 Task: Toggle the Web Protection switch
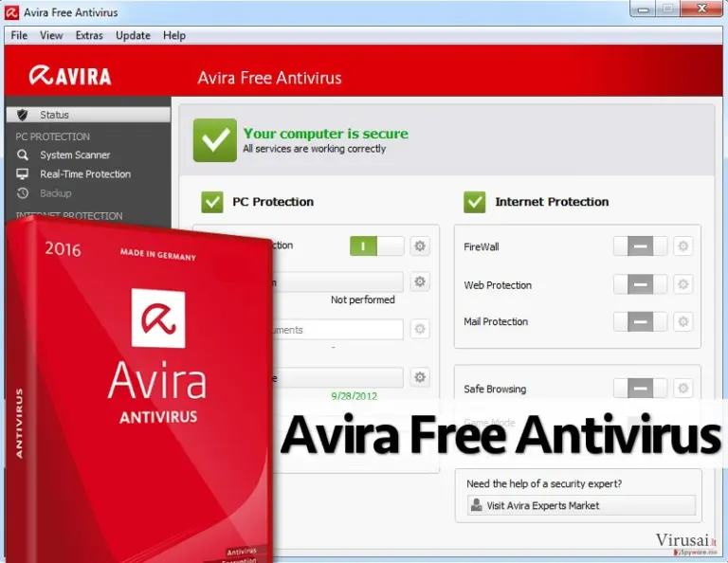click(640, 284)
